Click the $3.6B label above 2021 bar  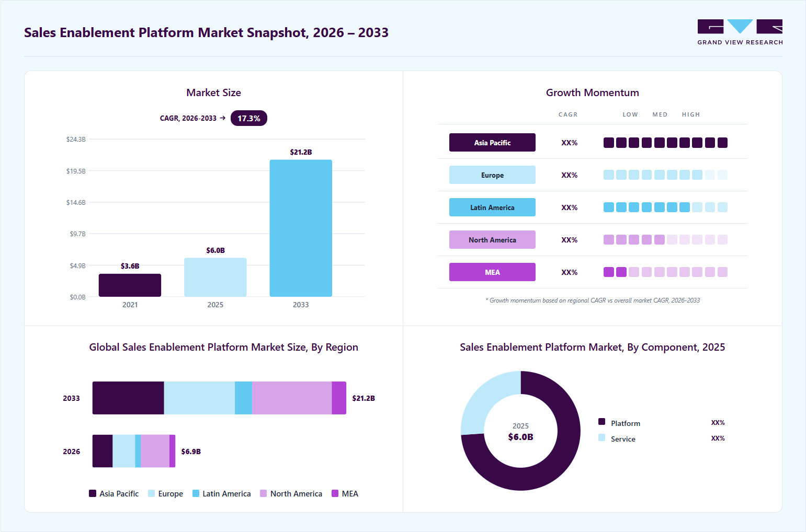pyautogui.click(x=130, y=266)
